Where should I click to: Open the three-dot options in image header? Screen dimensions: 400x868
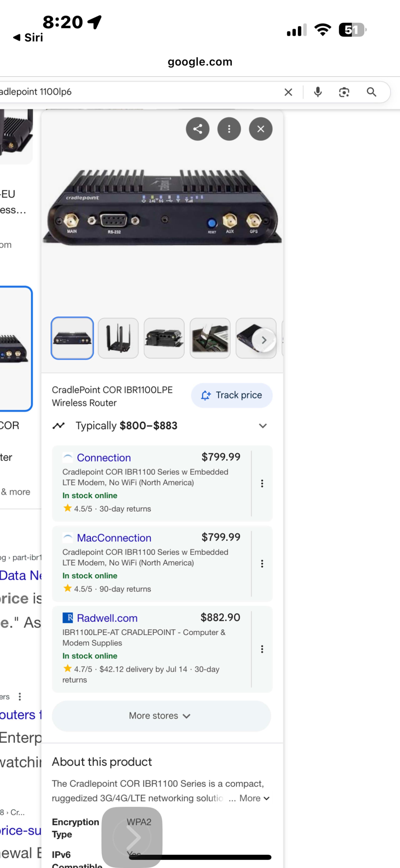(x=229, y=129)
